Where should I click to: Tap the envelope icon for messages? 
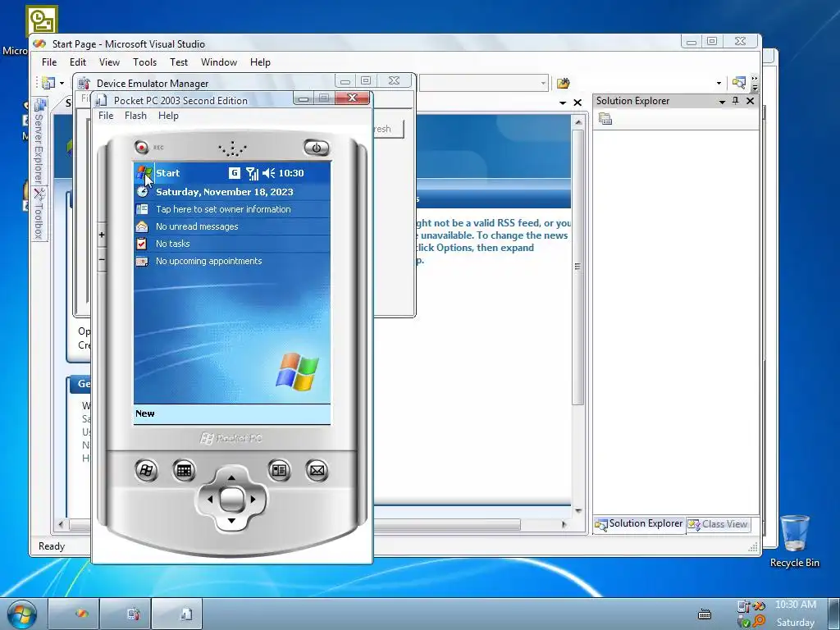pyautogui.click(x=142, y=226)
